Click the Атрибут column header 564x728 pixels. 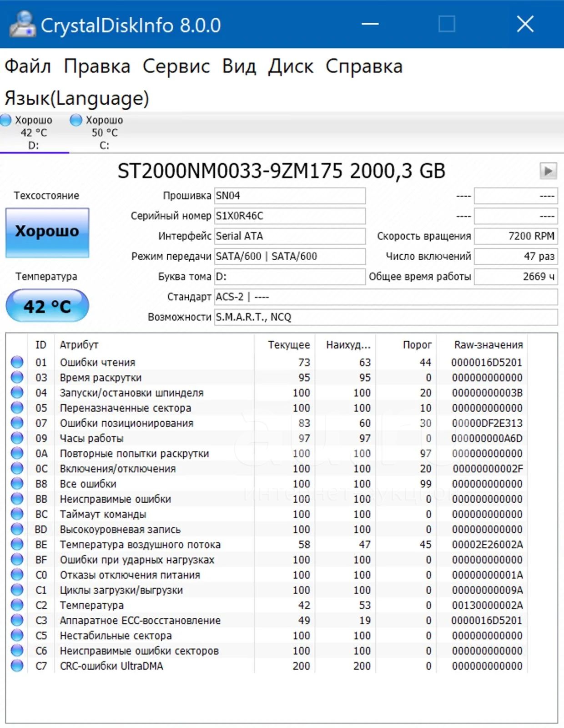(154, 345)
